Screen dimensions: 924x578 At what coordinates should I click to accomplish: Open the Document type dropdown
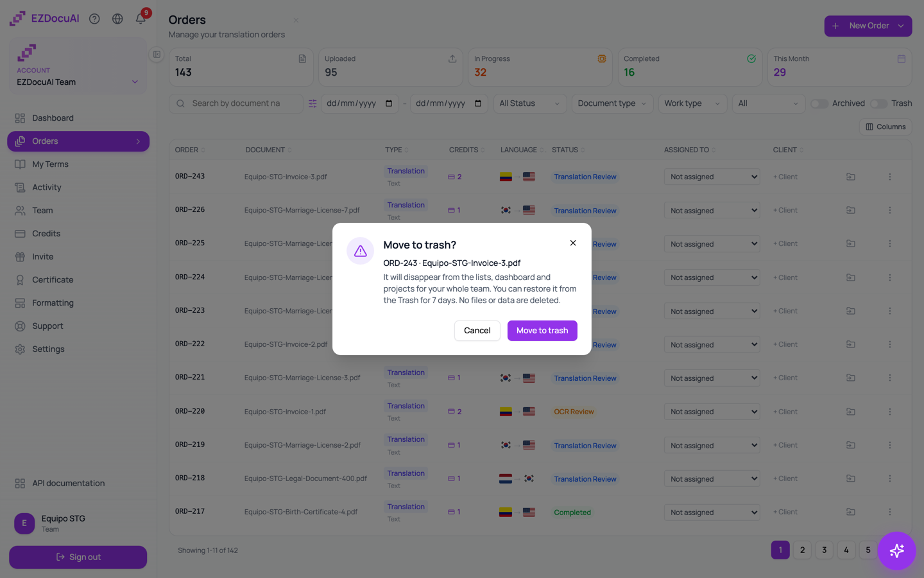click(x=612, y=103)
